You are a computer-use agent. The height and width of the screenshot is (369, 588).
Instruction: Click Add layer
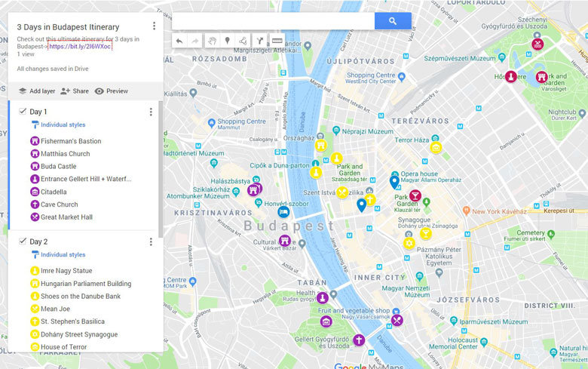[x=37, y=91]
